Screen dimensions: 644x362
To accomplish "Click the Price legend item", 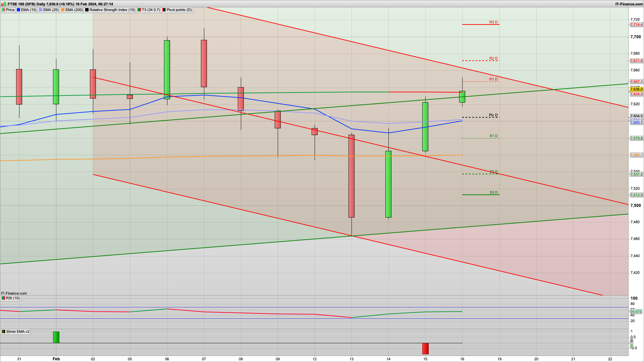I will pyautogui.click(x=8, y=10).
